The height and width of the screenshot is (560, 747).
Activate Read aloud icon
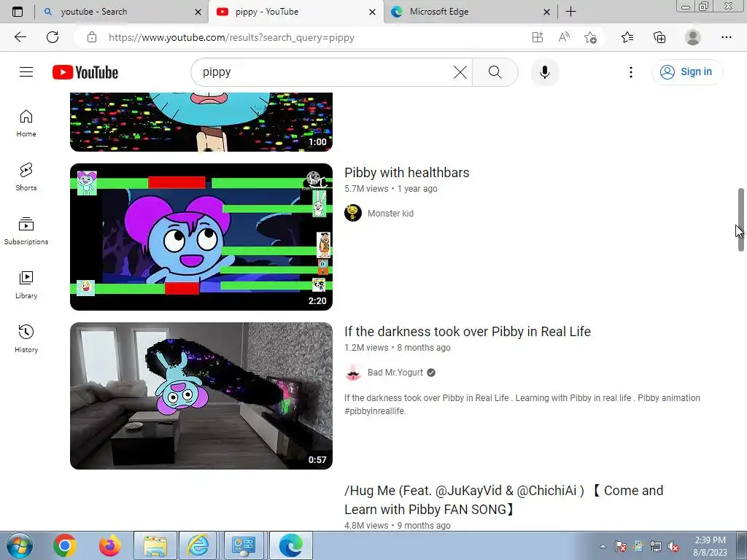click(564, 37)
